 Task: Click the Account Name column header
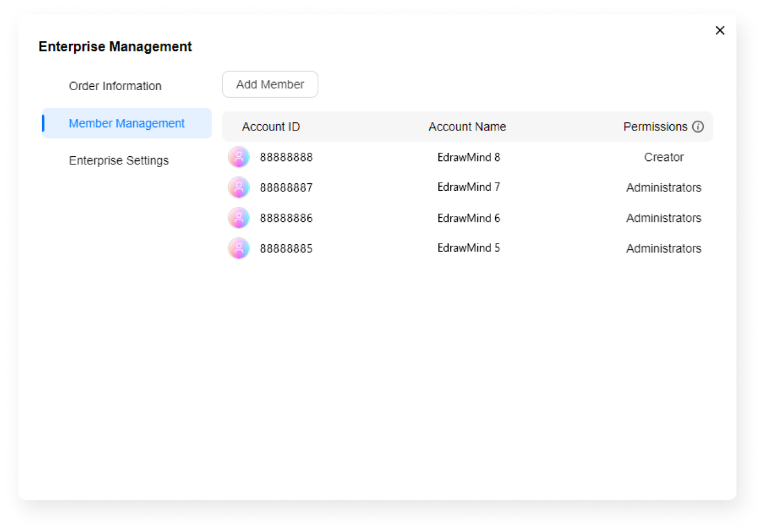point(468,127)
